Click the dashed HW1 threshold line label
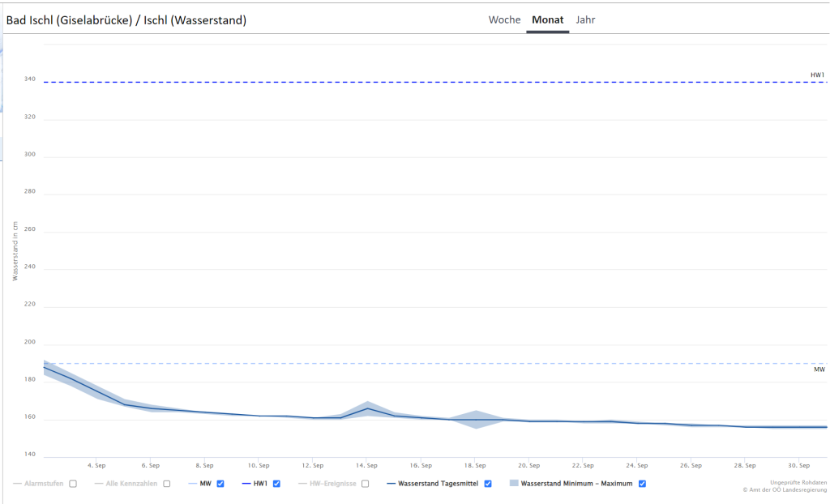Viewport: 830px width, 504px height. (x=817, y=75)
